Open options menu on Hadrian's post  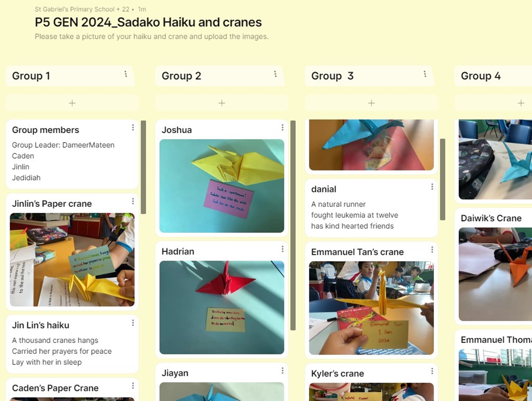[x=283, y=249]
